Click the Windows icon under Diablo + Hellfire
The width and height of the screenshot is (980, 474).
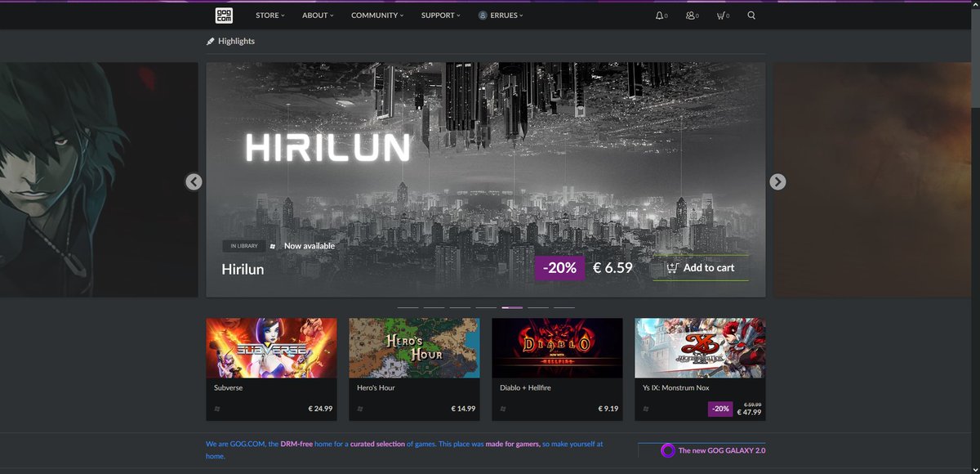504,409
